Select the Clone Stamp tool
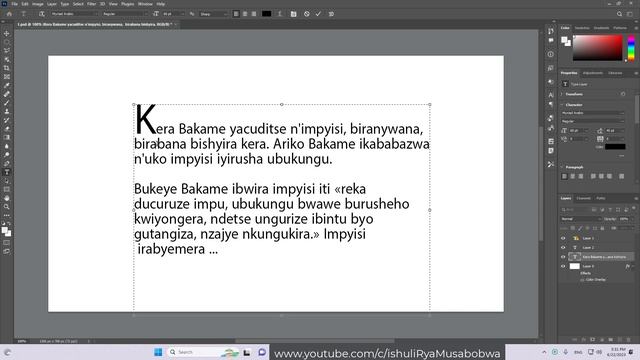 pyautogui.click(x=7, y=111)
